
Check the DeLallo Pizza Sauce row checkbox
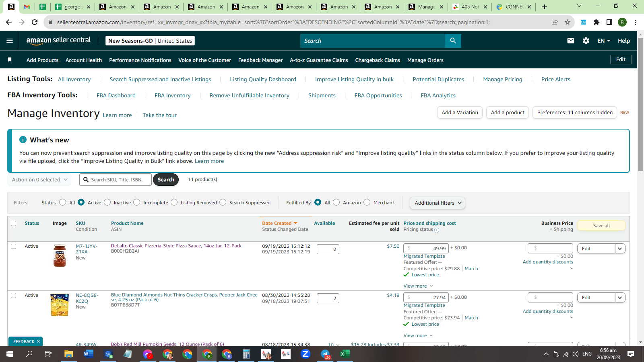14,246
